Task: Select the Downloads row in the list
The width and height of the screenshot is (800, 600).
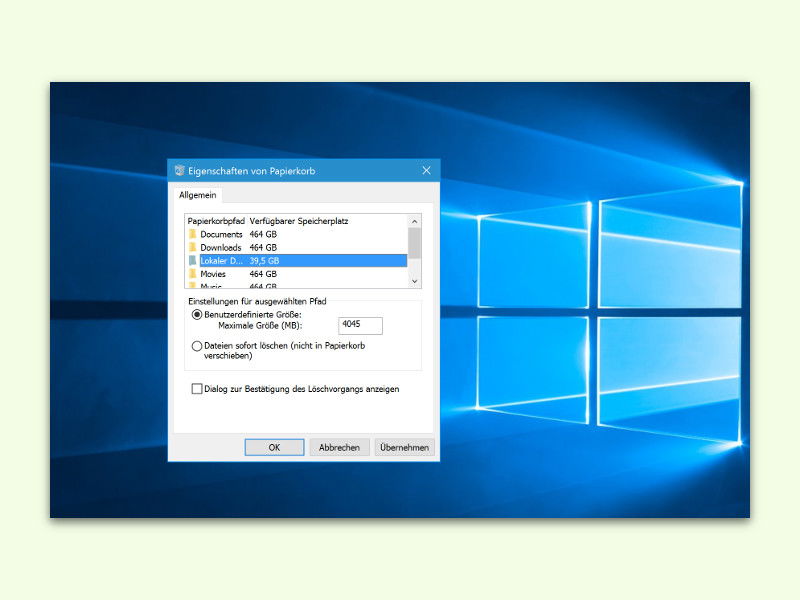Action: click(x=297, y=247)
